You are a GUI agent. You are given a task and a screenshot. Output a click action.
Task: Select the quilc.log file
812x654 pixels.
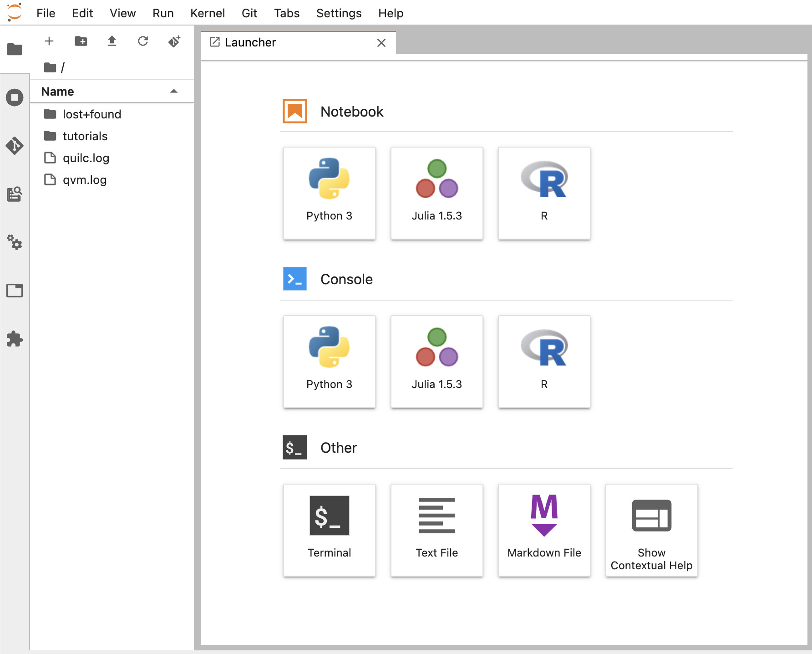tap(112, 158)
